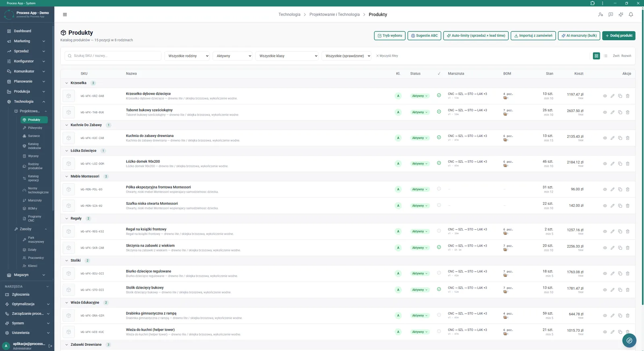Click Sugestie ABC button
644x351 pixels.
point(424,35)
